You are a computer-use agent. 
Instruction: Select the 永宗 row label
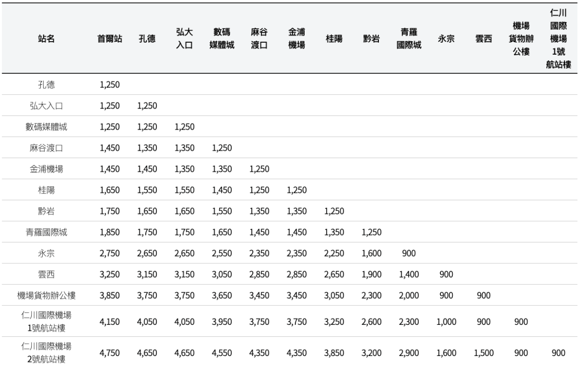[x=46, y=254]
